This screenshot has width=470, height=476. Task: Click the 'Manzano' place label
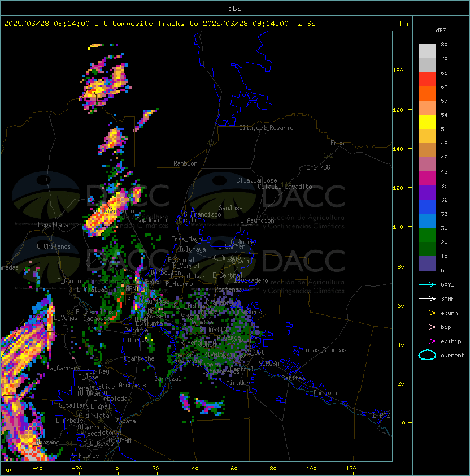[47, 442]
